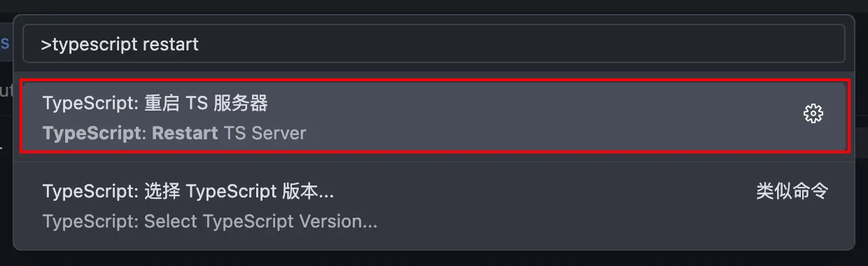Click the TypeScript: Restart TS Server subtitle
The width and height of the screenshot is (868, 266).
tap(174, 133)
